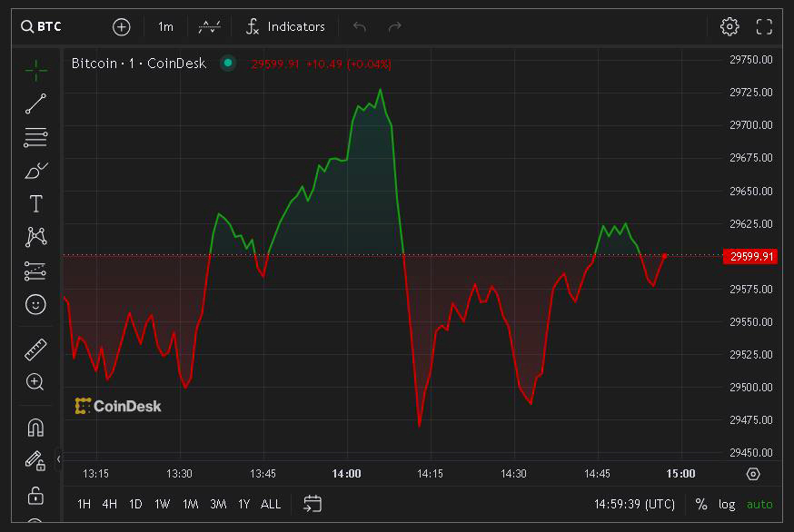794x532 pixels.
Task: Select the crosshair cursor tool
Action: 35,71
